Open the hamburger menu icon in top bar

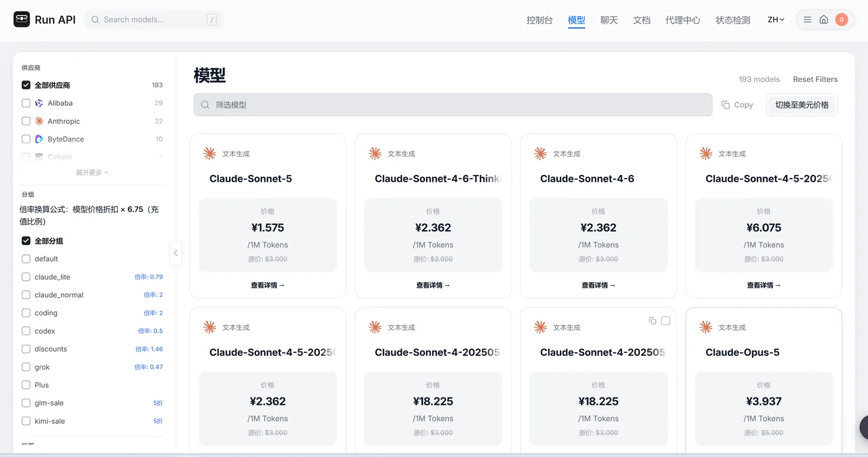[x=807, y=20]
